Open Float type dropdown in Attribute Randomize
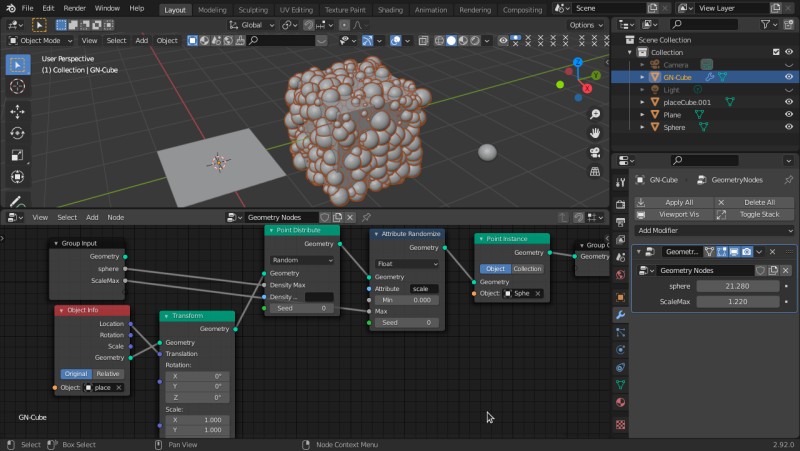The image size is (800, 451). [407, 264]
